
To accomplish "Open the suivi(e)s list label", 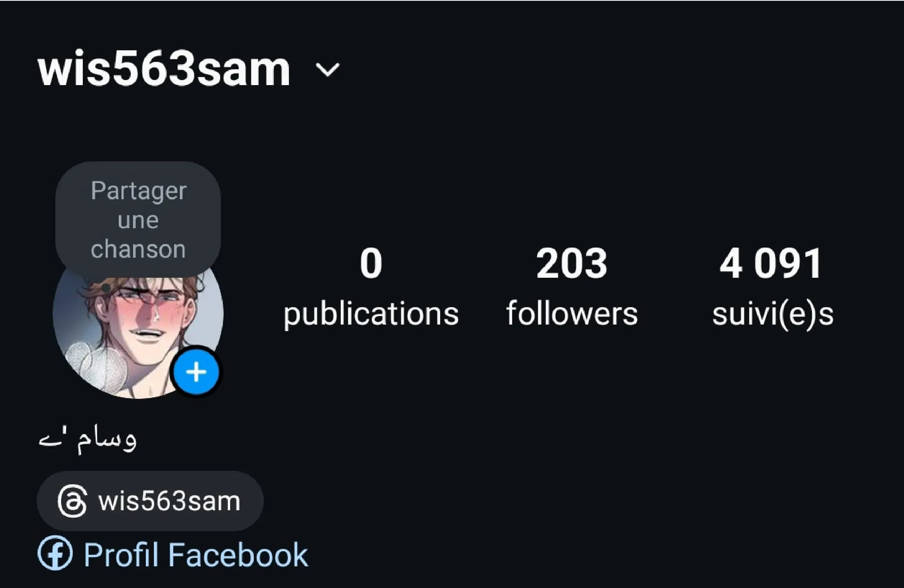I will coord(773,314).
